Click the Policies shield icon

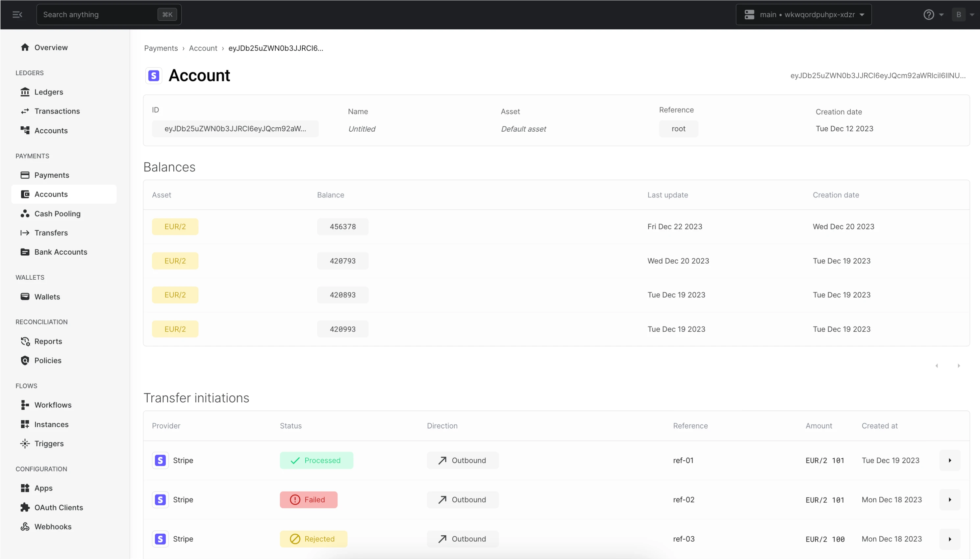25,360
